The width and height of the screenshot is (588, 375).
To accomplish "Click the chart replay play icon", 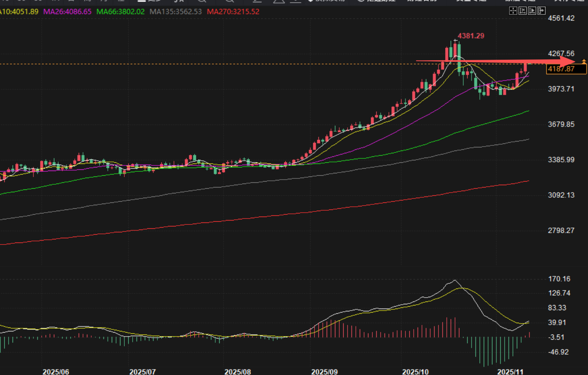I will [x=532, y=11].
